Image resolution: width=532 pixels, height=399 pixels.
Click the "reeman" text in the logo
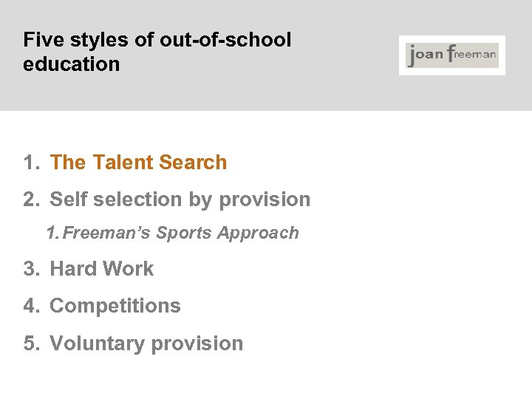[x=477, y=55]
